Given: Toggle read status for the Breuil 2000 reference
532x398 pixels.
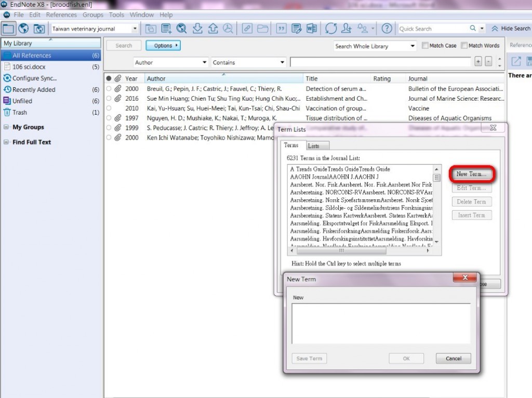Looking at the screenshot, I should coord(109,89).
